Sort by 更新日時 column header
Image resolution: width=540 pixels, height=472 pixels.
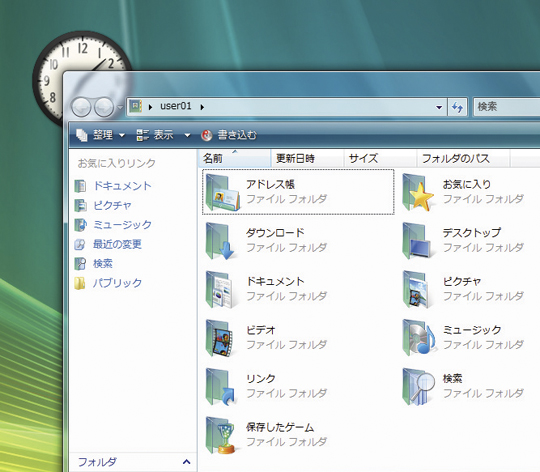point(307,158)
